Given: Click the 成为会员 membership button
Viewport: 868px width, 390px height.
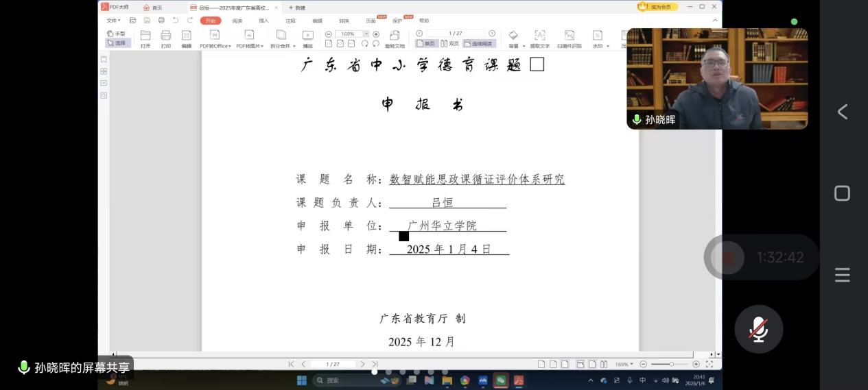Looking at the screenshot, I should 657,7.
